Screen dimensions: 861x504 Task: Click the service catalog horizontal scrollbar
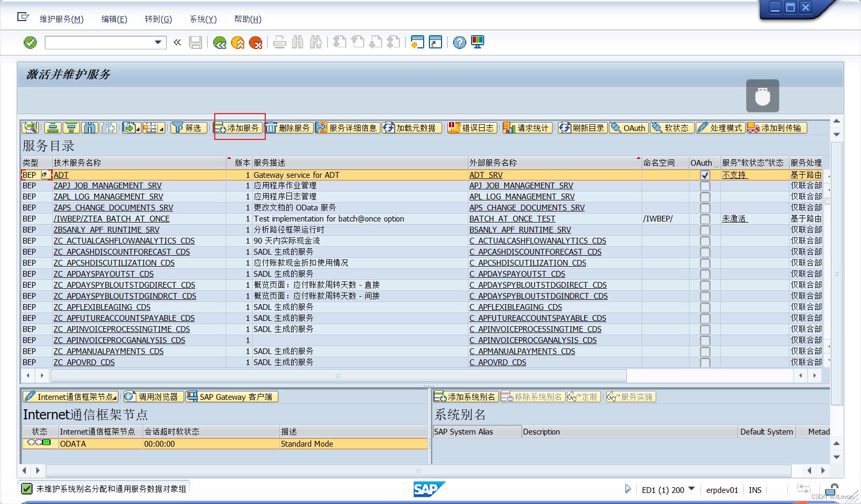tap(338, 376)
